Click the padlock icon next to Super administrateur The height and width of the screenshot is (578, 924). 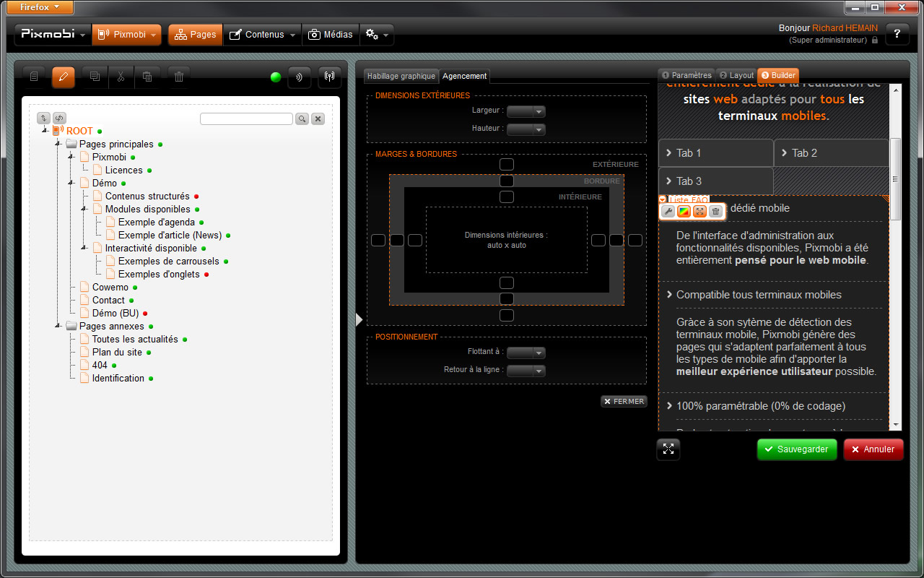875,40
